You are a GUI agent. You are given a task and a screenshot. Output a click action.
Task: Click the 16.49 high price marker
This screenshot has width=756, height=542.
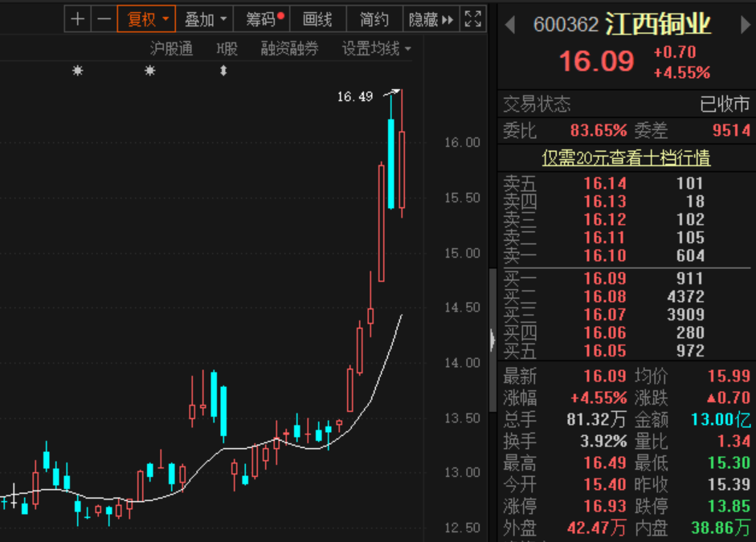(x=355, y=97)
